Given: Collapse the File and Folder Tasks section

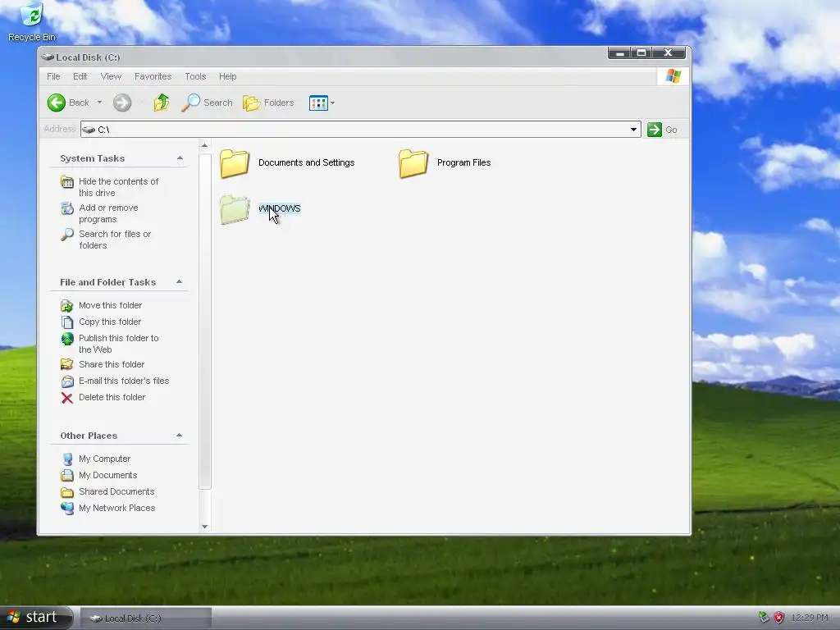Looking at the screenshot, I should click(180, 282).
